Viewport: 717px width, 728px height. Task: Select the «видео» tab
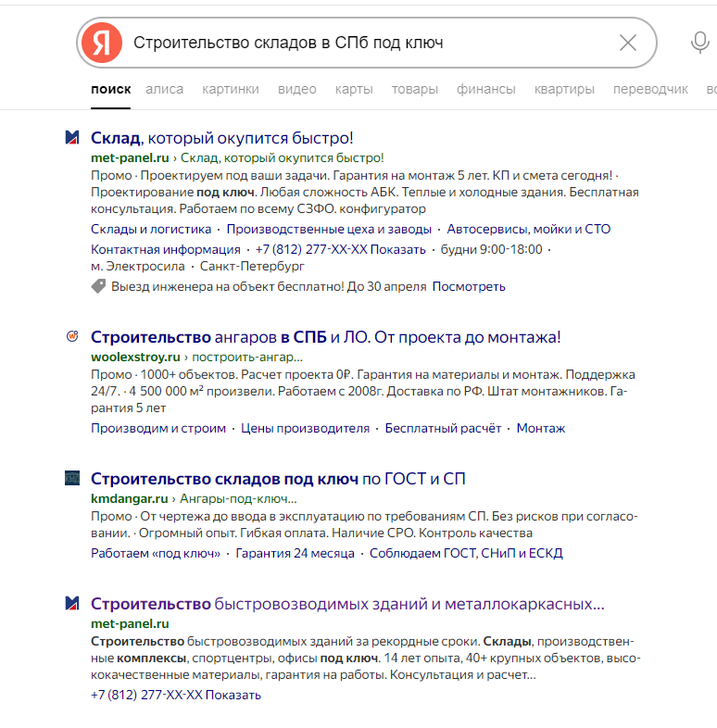coord(296,89)
